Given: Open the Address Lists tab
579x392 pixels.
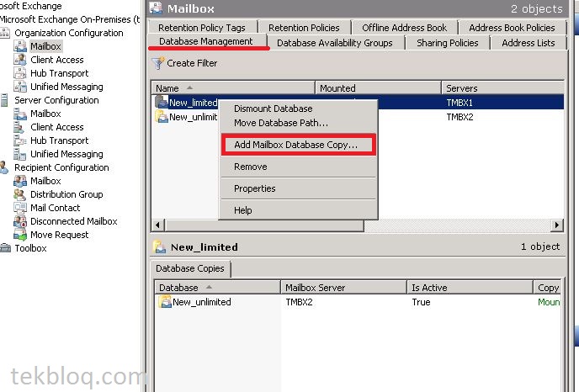Looking at the screenshot, I should [x=528, y=43].
